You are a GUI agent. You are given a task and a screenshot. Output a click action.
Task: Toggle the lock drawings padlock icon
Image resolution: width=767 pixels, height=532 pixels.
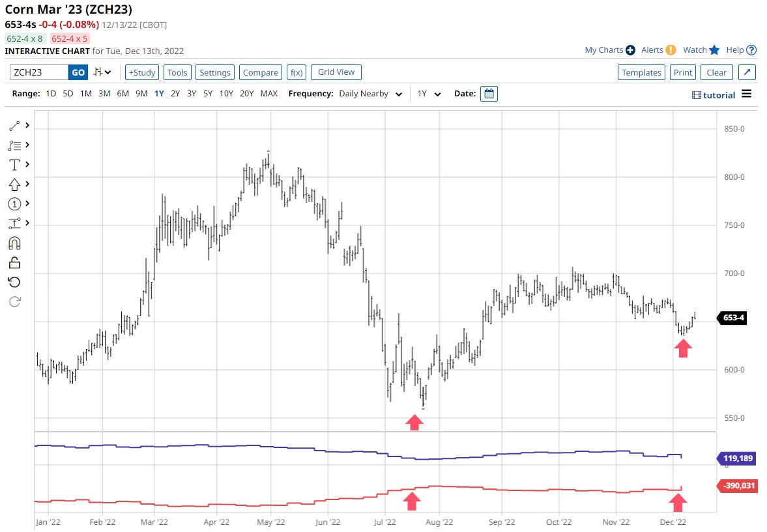point(14,262)
